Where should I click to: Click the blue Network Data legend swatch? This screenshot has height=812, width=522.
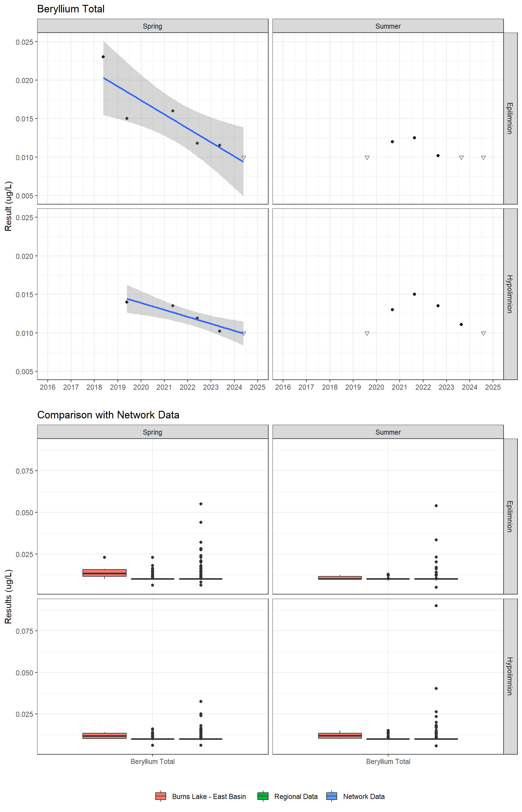point(332,796)
